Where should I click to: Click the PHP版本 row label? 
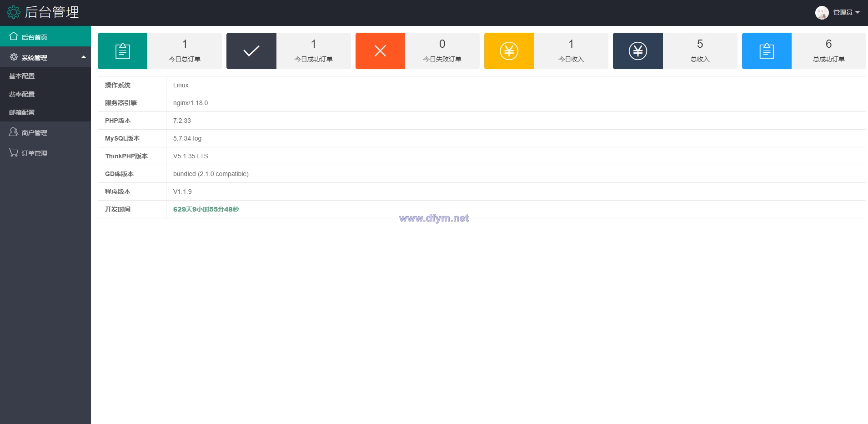click(118, 121)
